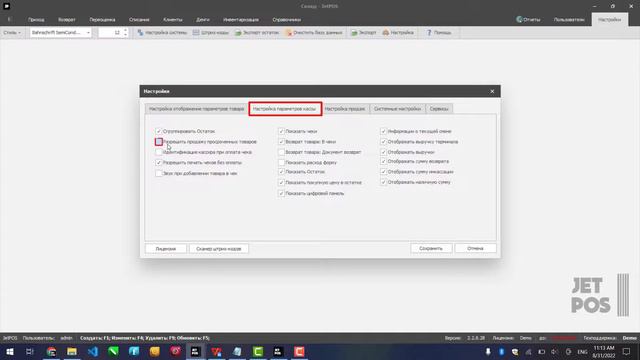Image resolution: width=640 pixels, height=360 pixels.
Task: Open File Explorer from the taskbar
Action: pos(72,351)
